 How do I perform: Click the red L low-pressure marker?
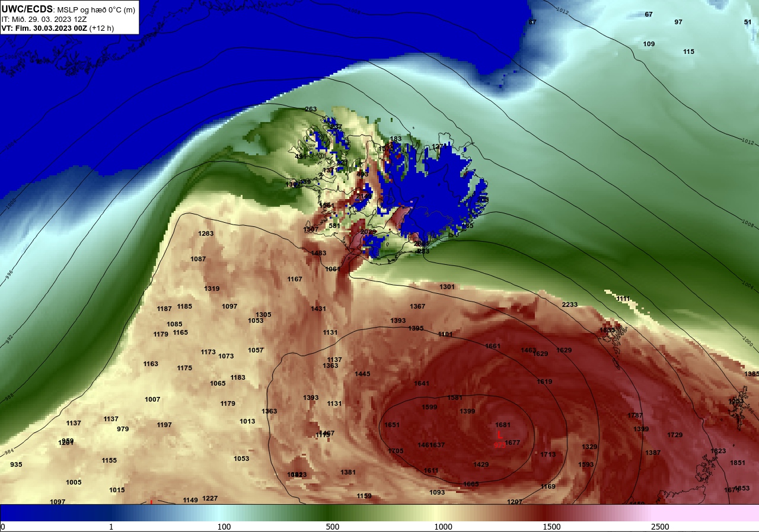[500, 435]
